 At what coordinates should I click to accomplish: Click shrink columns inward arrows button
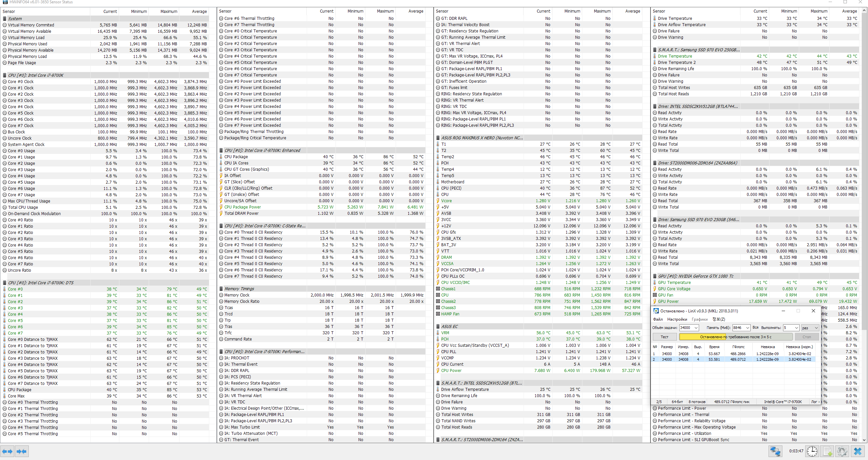(21, 451)
